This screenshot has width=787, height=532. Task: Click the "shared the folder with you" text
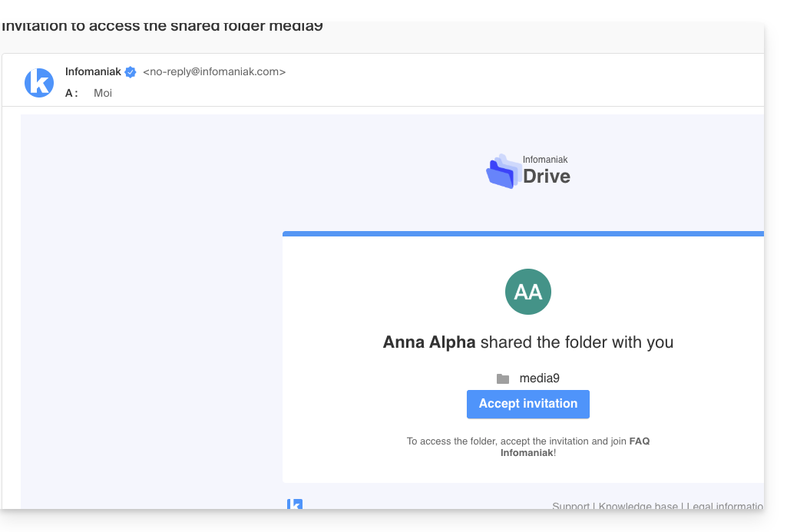coord(577,342)
